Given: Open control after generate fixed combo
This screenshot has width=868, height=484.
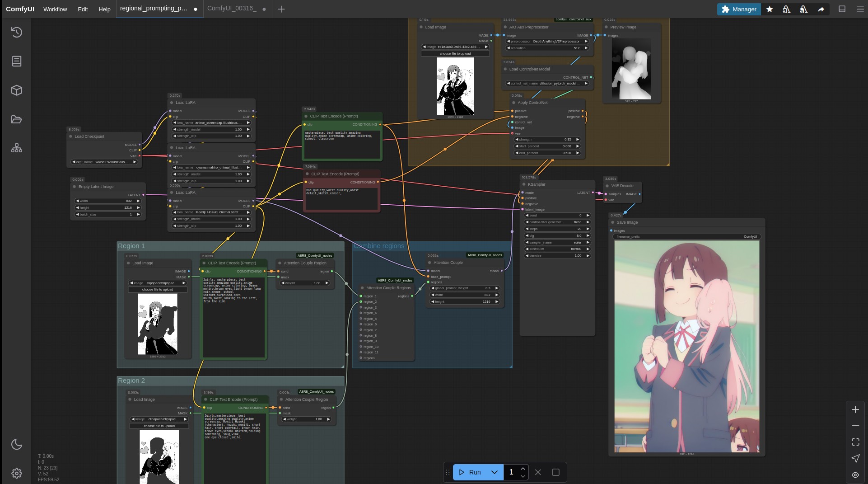Looking at the screenshot, I should pos(557,222).
